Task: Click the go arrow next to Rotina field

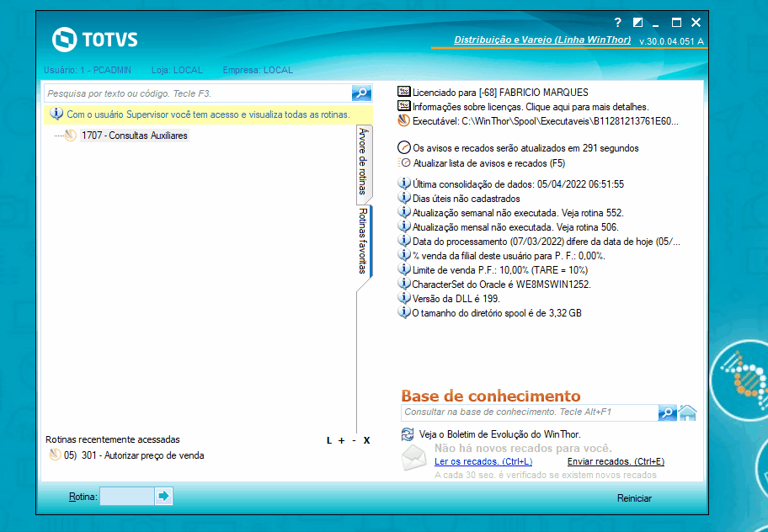Action: pos(163,497)
